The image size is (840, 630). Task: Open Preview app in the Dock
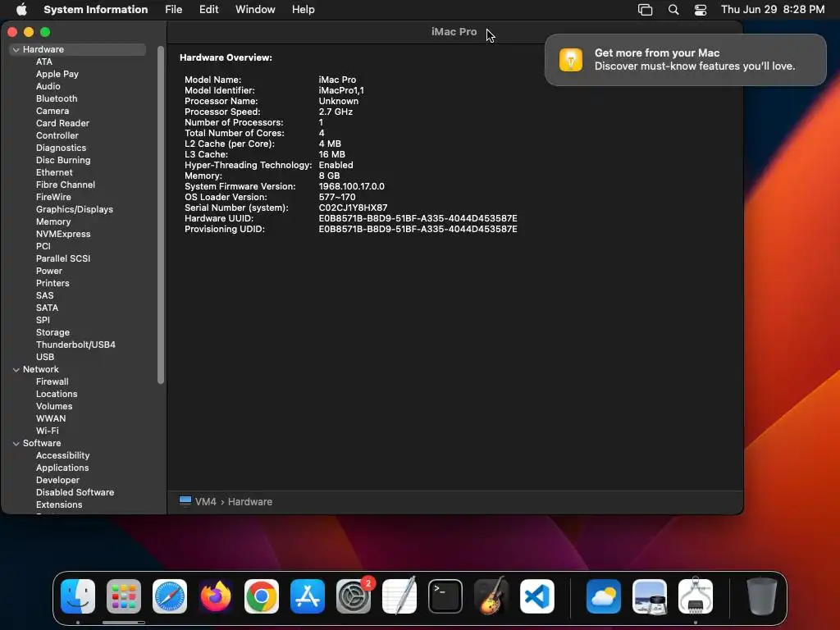pyautogui.click(x=650, y=596)
